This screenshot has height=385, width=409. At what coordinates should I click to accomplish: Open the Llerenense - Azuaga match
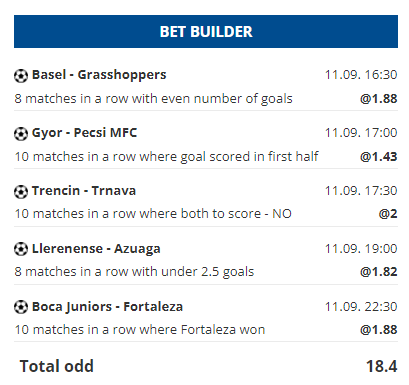click(x=96, y=249)
